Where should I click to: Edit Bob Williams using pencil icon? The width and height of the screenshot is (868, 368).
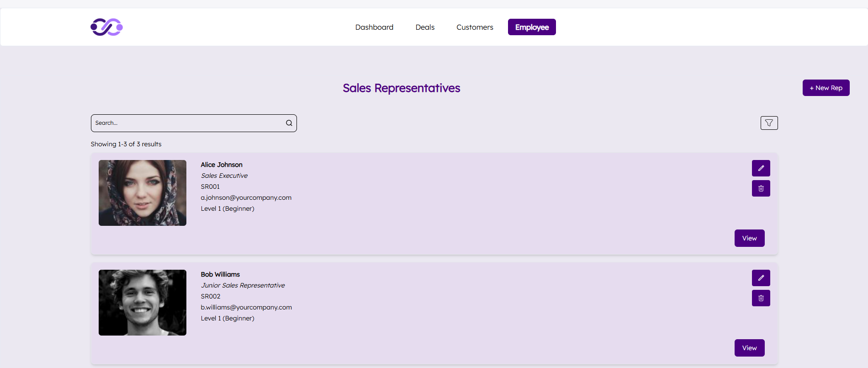[761, 278]
